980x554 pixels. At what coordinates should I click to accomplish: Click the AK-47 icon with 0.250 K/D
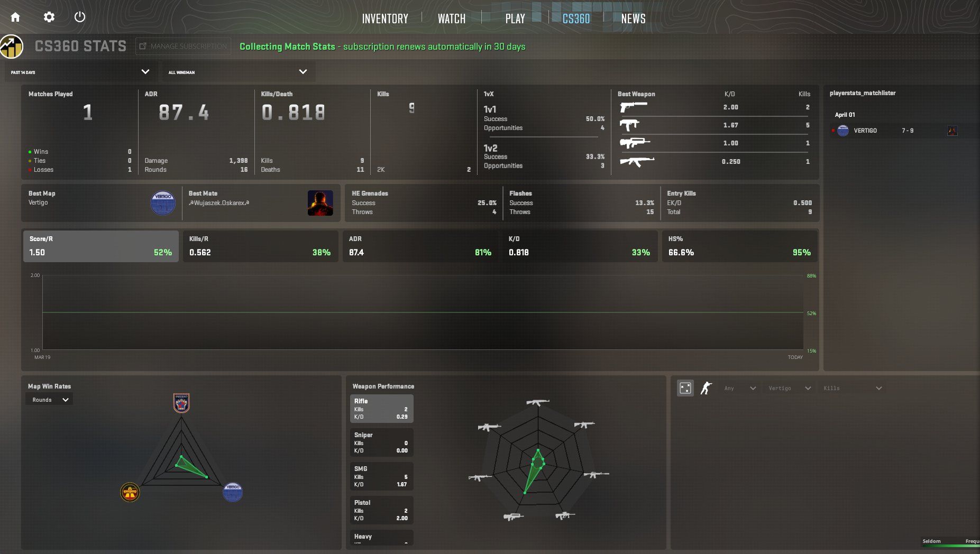(637, 161)
